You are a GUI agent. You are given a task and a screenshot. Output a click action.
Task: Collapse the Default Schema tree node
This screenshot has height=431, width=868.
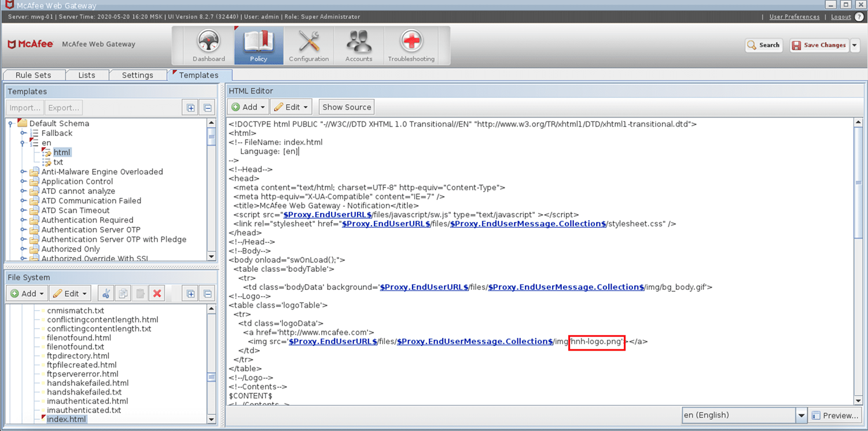(10, 123)
